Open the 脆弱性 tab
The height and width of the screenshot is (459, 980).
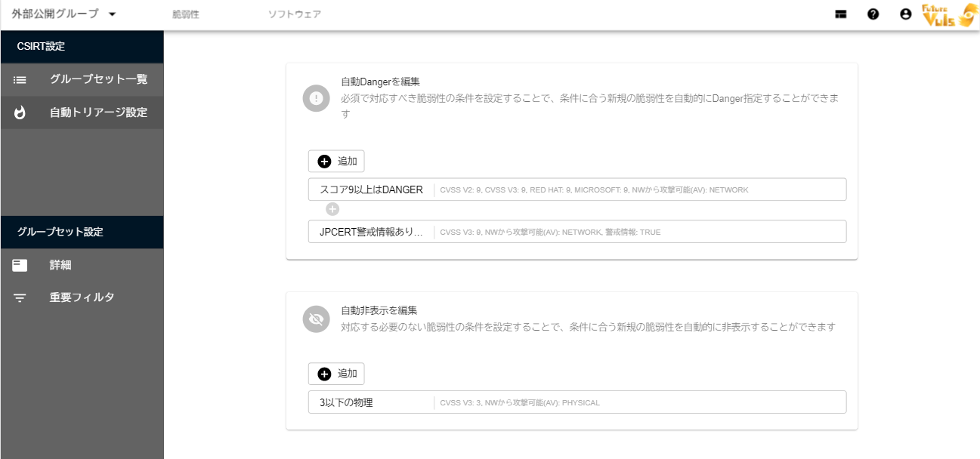(x=186, y=14)
